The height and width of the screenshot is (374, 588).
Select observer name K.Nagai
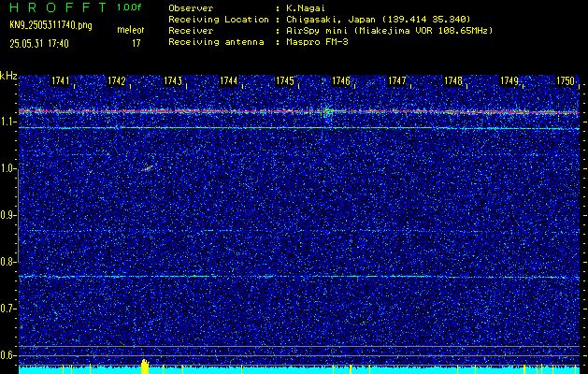point(306,7)
